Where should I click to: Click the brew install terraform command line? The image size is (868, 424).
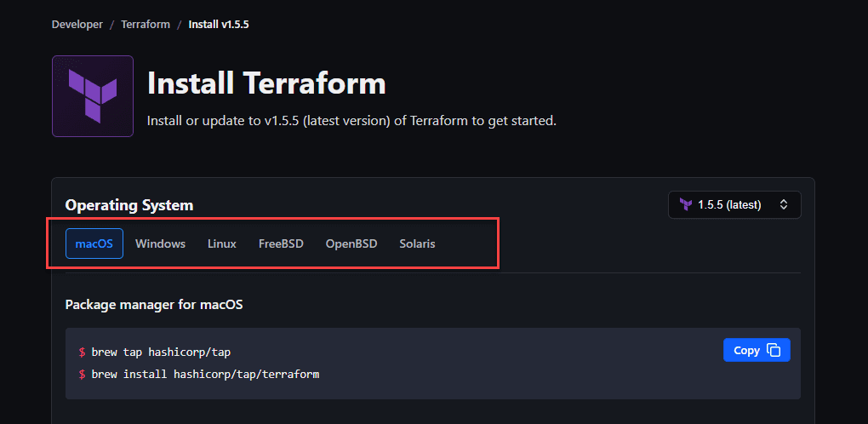(x=205, y=374)
